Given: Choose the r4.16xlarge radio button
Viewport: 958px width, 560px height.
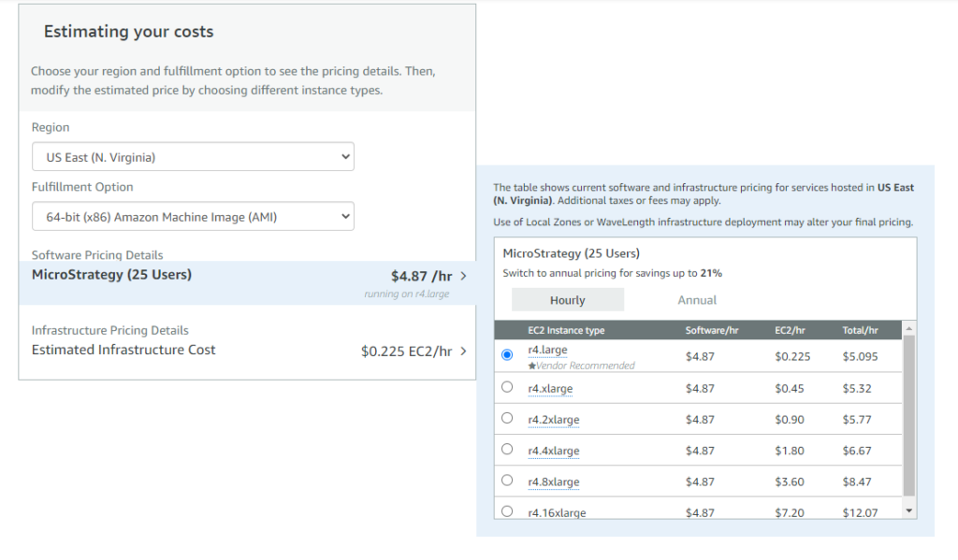Looking at the screenshot, I should coord(507,511).
